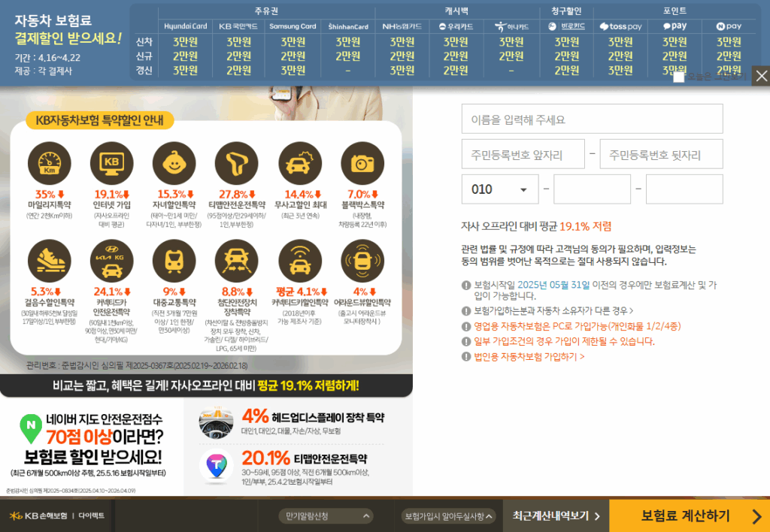Open the 010 phone prefix dropdown
The height and width of the screenshot is (532, 770).
[x=500, y=189]
